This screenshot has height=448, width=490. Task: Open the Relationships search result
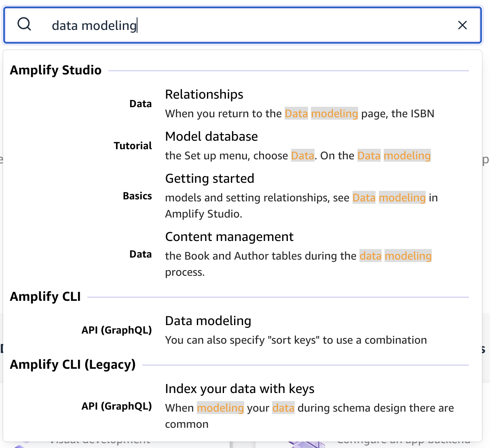204,94
